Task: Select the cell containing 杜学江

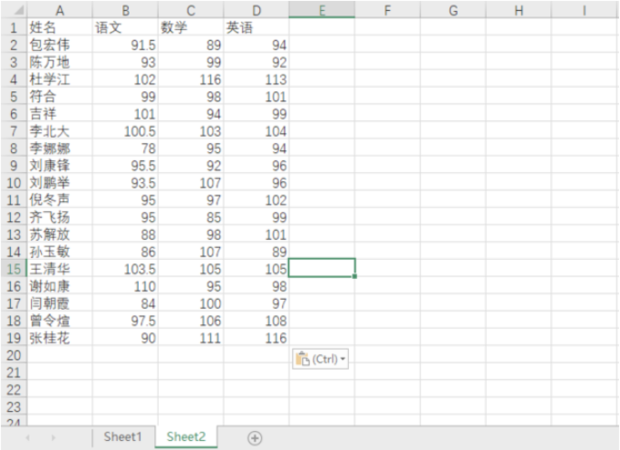Action: 60,79
